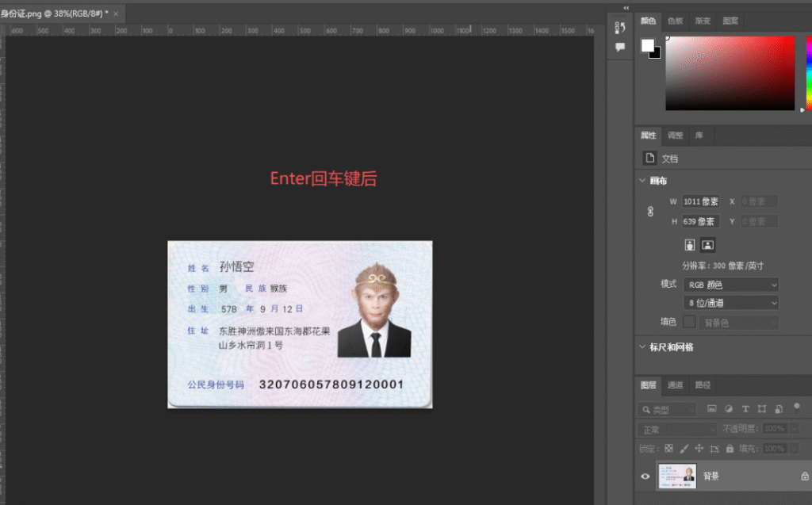812x505 pixels.
Task: Click the ID card image on canvas
Action: tap(300, 324)
